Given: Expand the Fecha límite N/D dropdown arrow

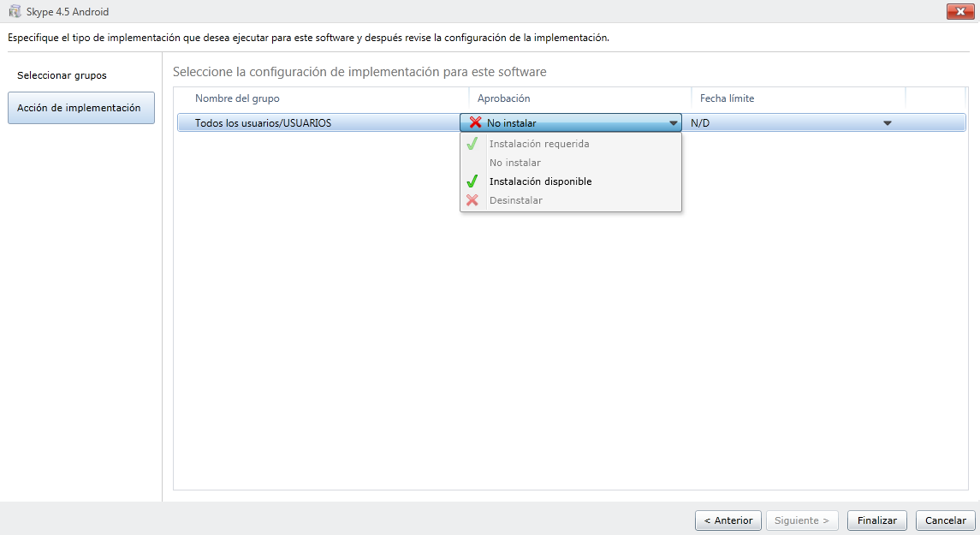Looking at the screenshot, I should [x=888, y=123].
